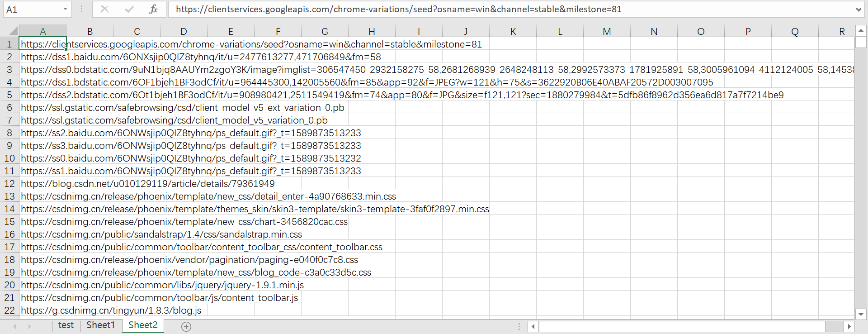Select the Sheet2 tab
This screenshot has width=868, height=334.
[x=143, y=325]
